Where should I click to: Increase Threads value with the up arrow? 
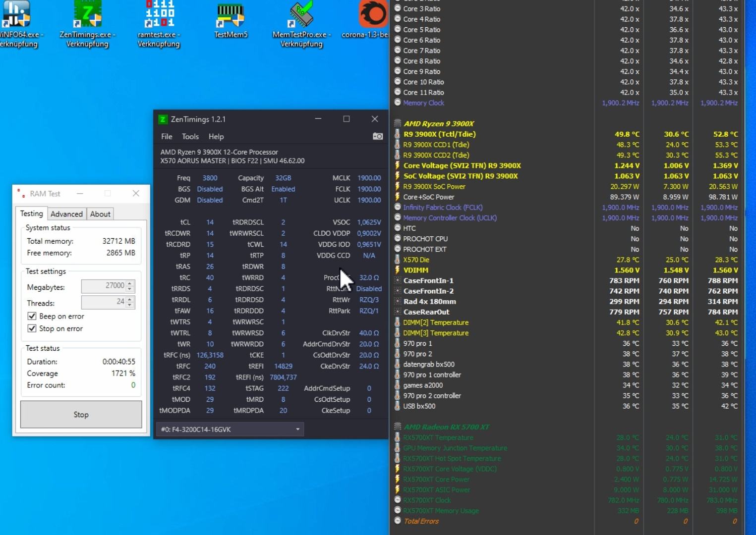pos(130,299)
